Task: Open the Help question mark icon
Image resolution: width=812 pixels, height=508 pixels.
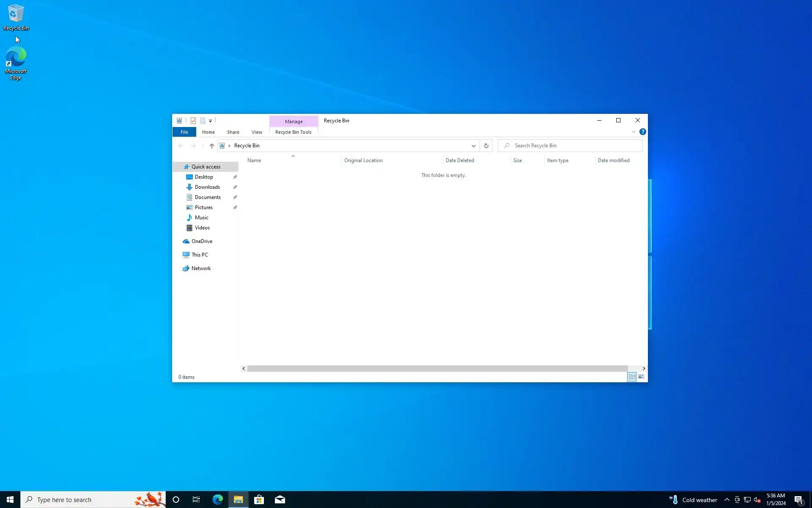Action: (642, 132)
